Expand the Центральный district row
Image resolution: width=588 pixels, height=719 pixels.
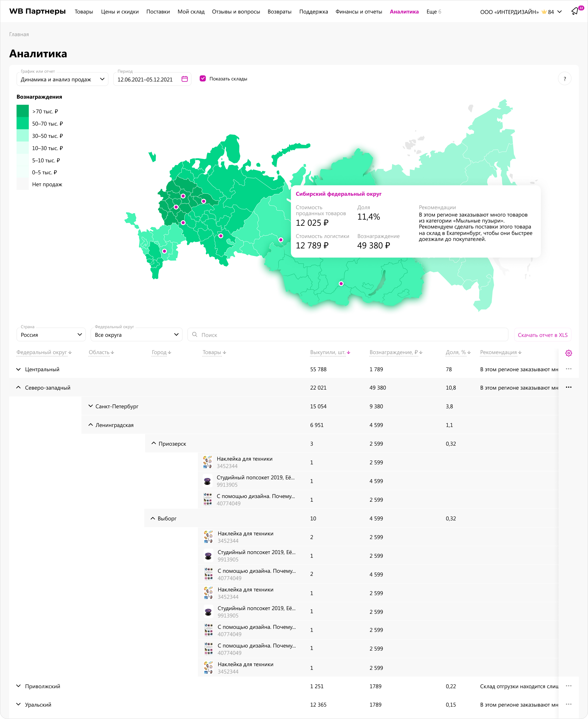coord(18,369)
